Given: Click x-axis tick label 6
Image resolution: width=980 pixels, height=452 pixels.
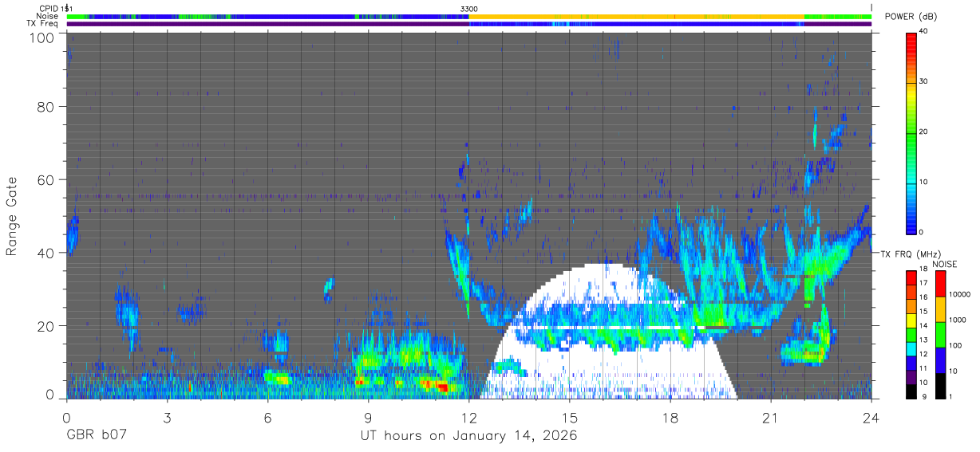Looking at the screenshot, I should (267, 417).
